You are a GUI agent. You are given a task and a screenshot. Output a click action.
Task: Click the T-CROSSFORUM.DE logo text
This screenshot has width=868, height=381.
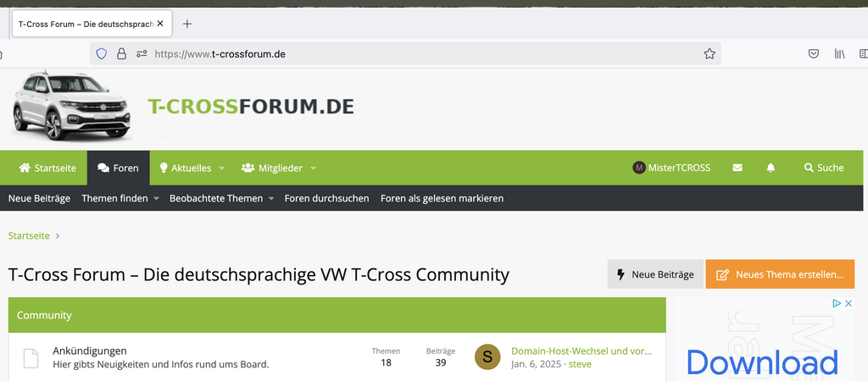251,106
